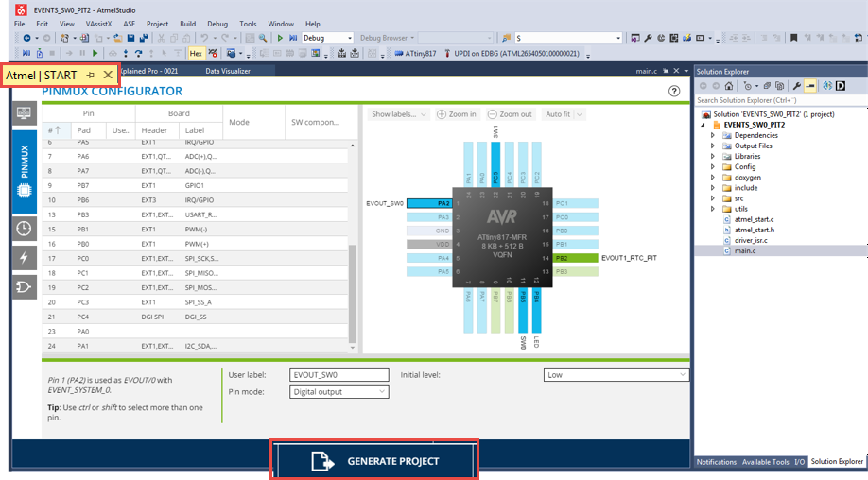This screenshot has width=868, height=480.
Task: Click the User label input field
Action: click(339, 375)
